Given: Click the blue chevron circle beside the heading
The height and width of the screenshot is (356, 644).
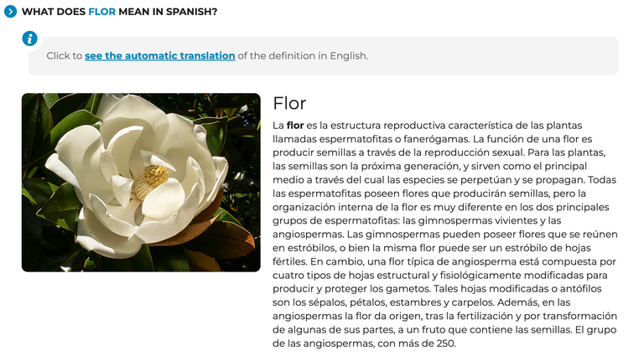Looking at the screenshot, I should pyautogui.click(x=10, y=12).
